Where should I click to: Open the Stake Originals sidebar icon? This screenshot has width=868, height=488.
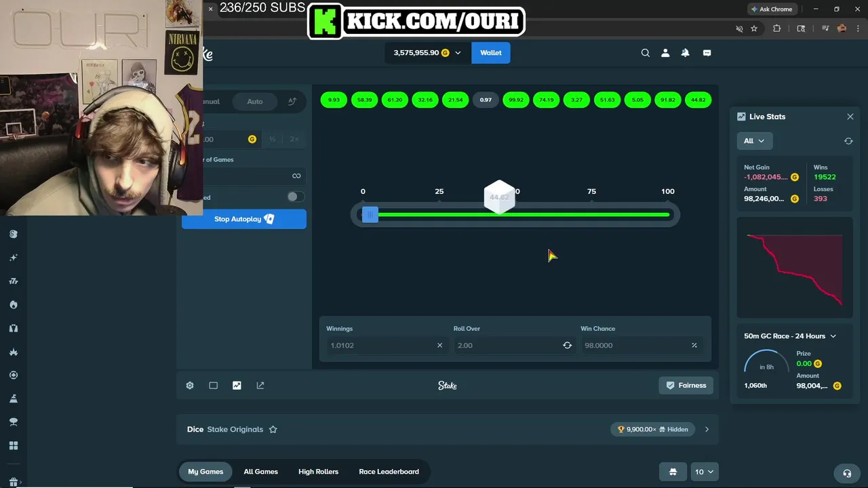pyautogui.click(x=13, y=234)
